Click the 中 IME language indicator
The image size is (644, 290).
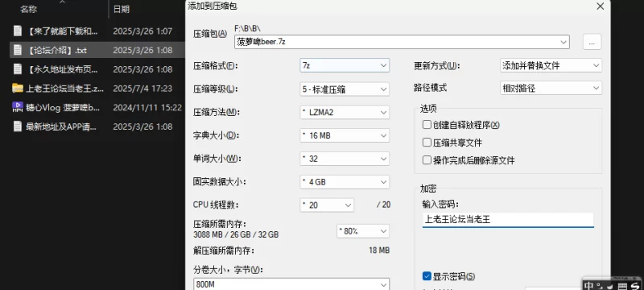pos(589,285)
